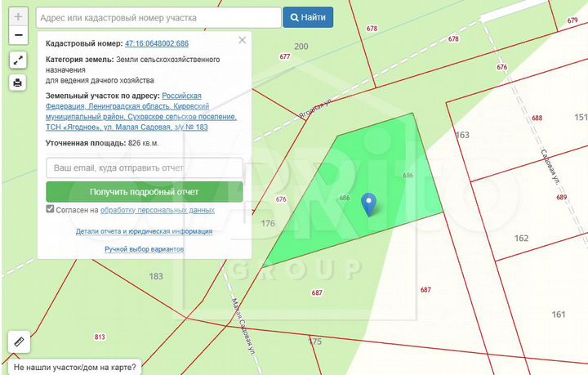Viewport: 588px width, 375px height.
Task: Print the map
Action: [x=19, y=83]
